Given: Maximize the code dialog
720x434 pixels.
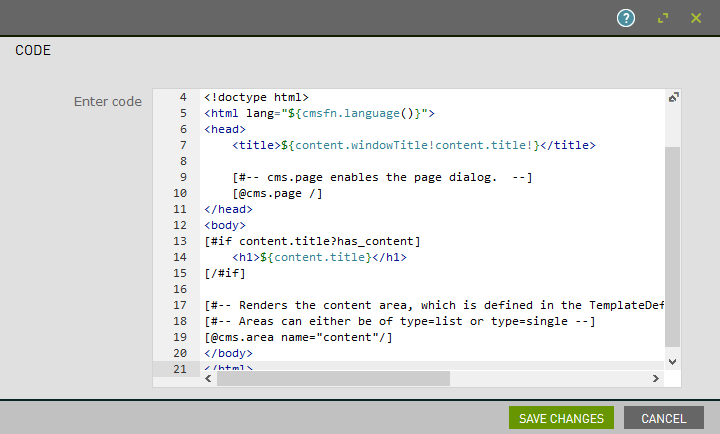Looking at the screenshot, I should coord(662,18).
